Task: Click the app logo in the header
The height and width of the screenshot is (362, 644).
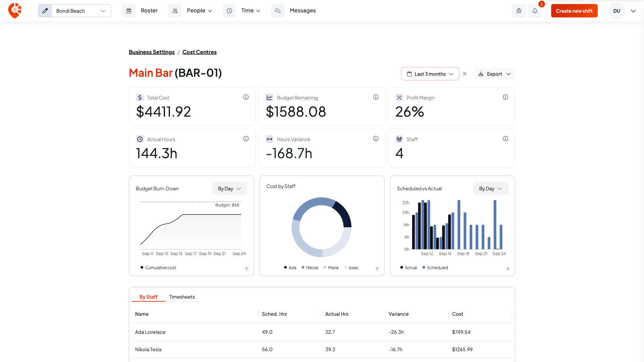Action: (x=15, y=11)
